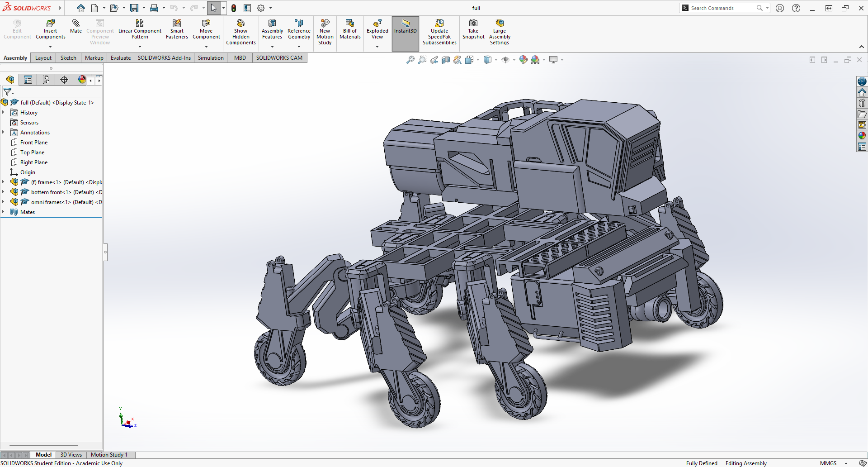Click MMGS unit system in status bar

[x=828, y=463]
